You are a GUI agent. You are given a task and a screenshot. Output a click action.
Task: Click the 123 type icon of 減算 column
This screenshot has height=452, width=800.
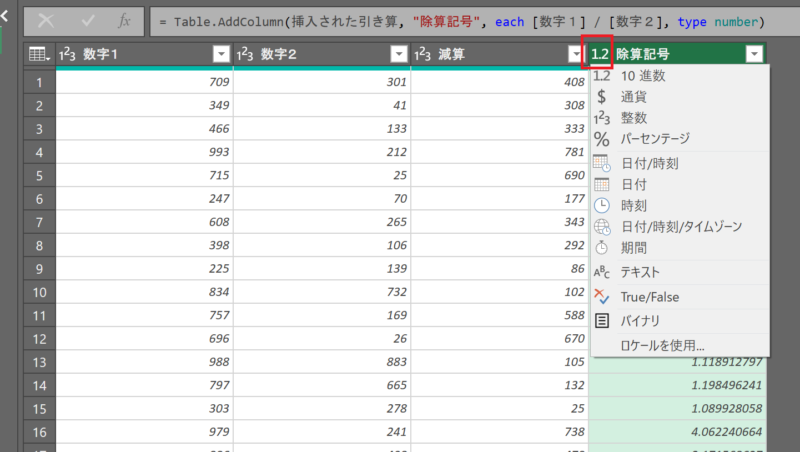coord(424,54)
